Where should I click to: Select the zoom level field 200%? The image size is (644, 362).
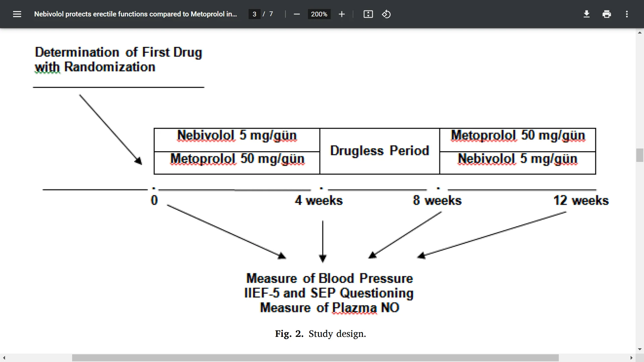tap(319, 14)
